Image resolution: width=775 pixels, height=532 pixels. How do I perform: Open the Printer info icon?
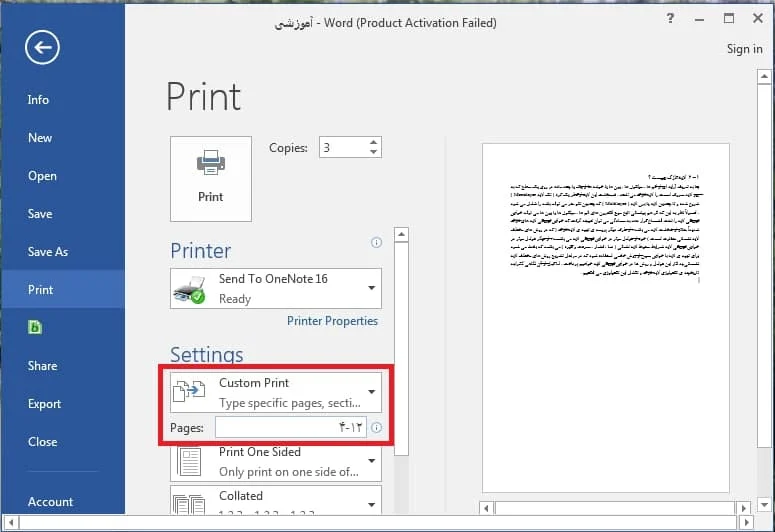click(x=376, y=242)
